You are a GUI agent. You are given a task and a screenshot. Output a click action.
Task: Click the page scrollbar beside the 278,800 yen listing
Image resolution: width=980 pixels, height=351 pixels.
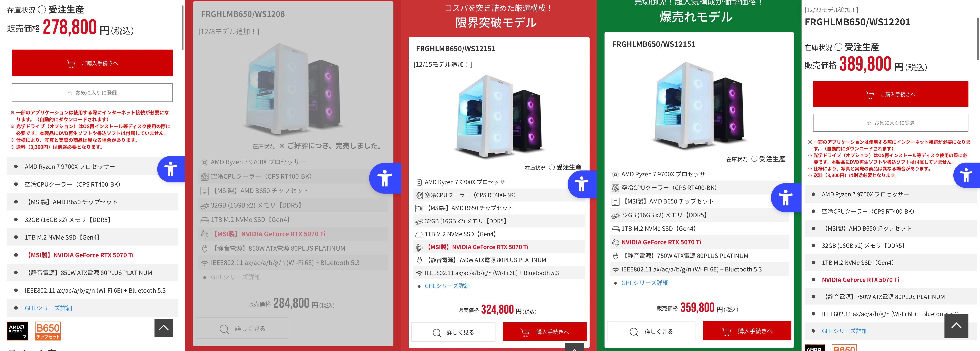[183, 27]
